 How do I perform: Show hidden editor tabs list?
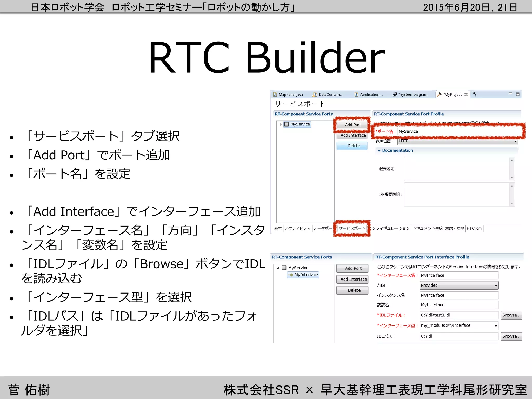(474, 94)
